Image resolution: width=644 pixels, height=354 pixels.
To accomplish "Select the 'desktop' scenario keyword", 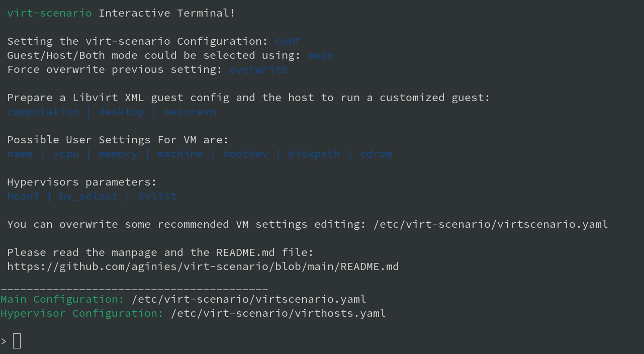I will [121, 112].
